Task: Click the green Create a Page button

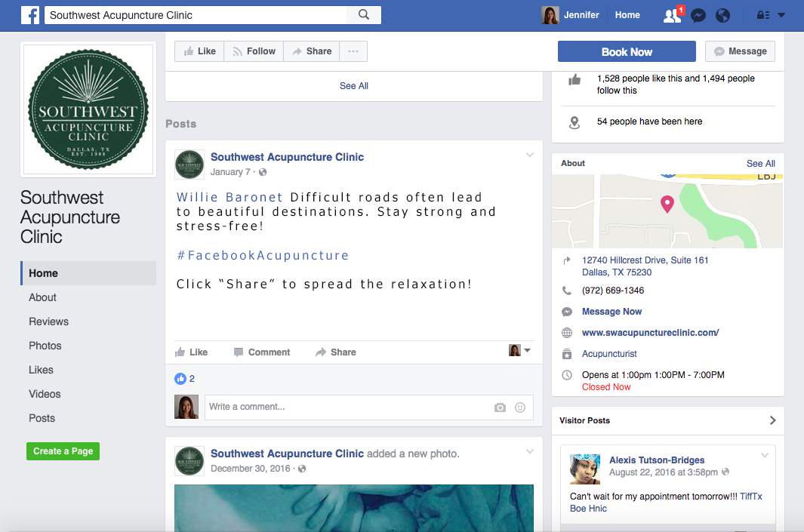Action: pyautogui.click(x=63, y=451)
